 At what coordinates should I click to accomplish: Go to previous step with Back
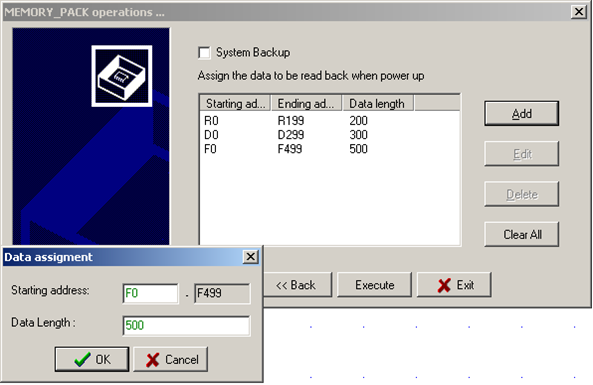pos(298,285)
